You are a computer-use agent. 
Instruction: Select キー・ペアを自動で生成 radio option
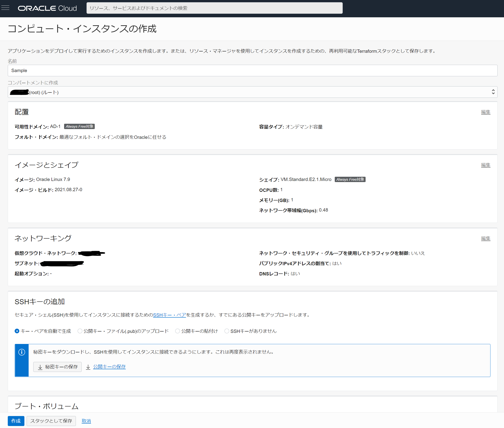17,331
